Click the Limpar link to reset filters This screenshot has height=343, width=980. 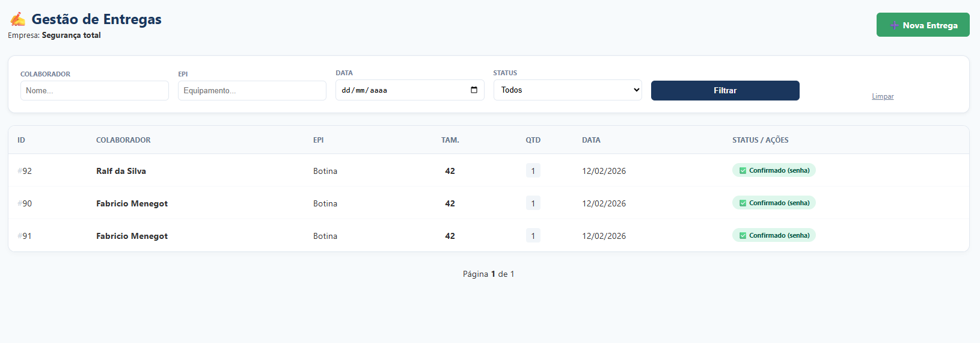882,96
